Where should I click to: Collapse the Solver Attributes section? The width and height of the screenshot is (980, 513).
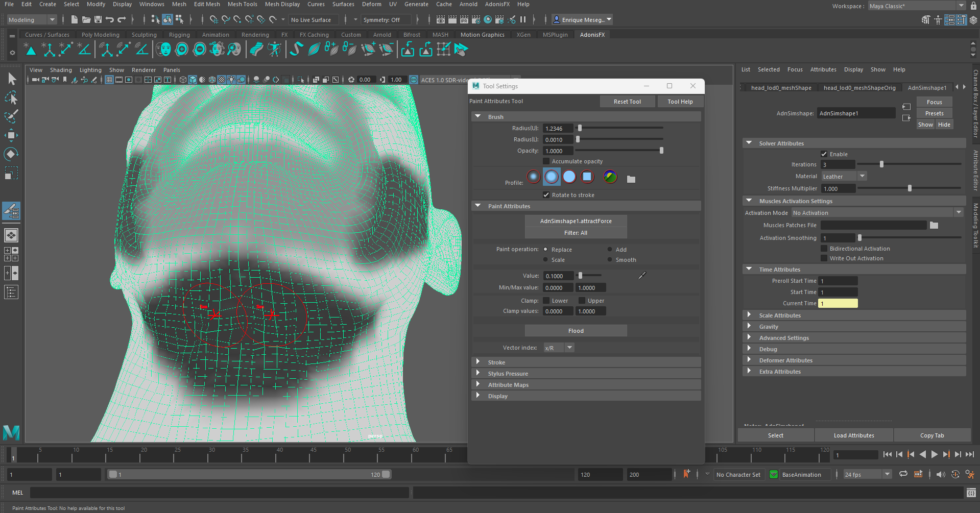(x=854, y=143)
